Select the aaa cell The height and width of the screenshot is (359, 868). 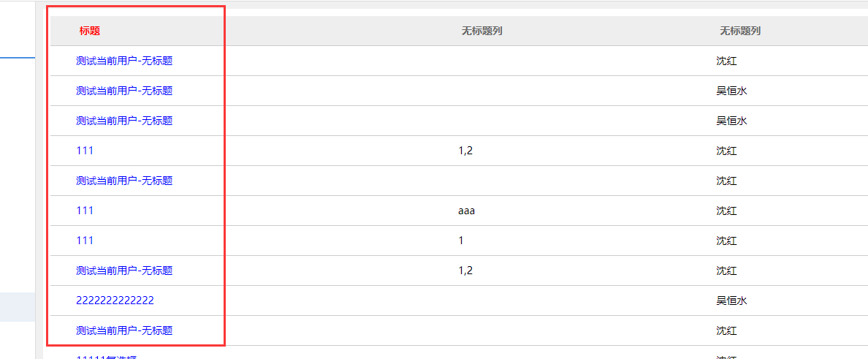tap(467, 211)
